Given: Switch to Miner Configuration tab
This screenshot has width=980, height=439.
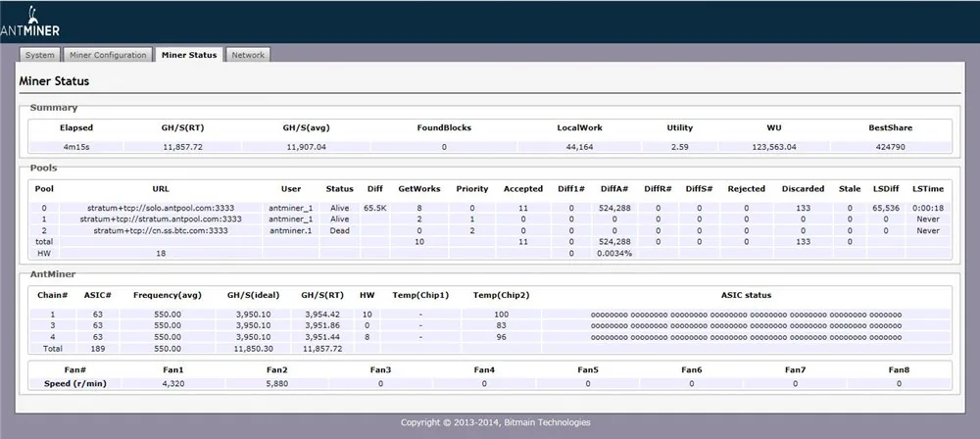Looking at the screenshot, I should (108, 55).
